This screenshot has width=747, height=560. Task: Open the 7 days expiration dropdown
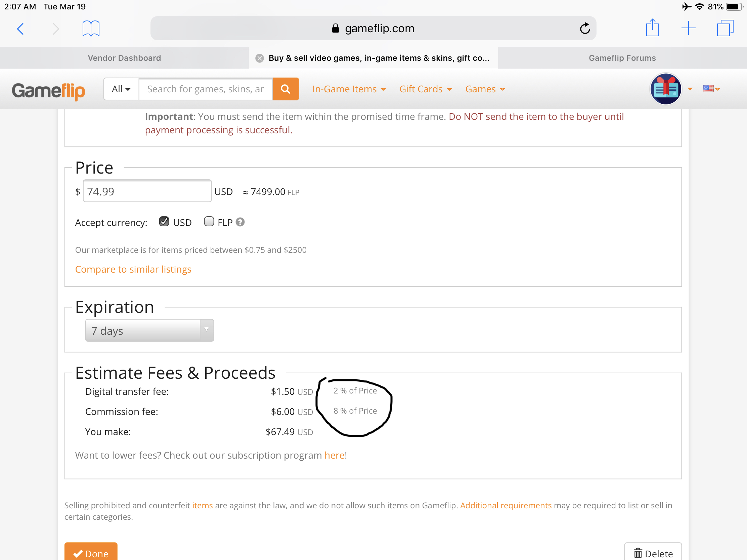(x=149, y=330)
